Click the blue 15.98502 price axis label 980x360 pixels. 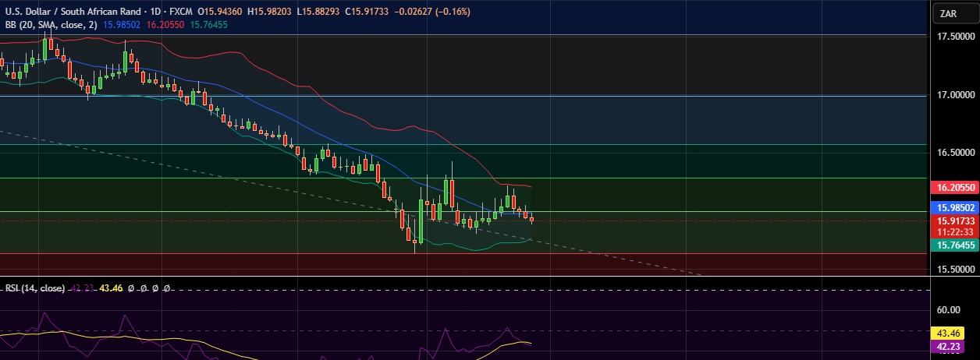pyautogui.click(x=953, y=208)
